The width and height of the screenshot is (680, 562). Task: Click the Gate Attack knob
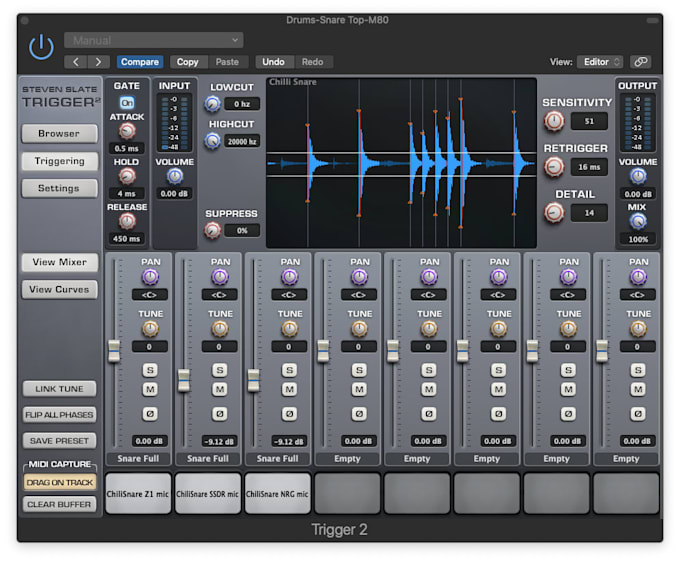(x=127, y=131)
